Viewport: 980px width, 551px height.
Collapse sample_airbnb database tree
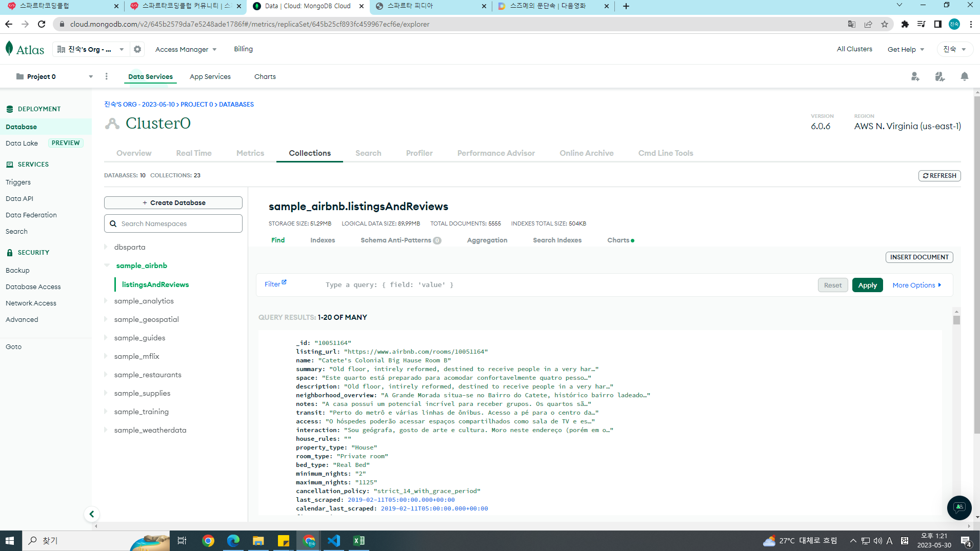107,266
